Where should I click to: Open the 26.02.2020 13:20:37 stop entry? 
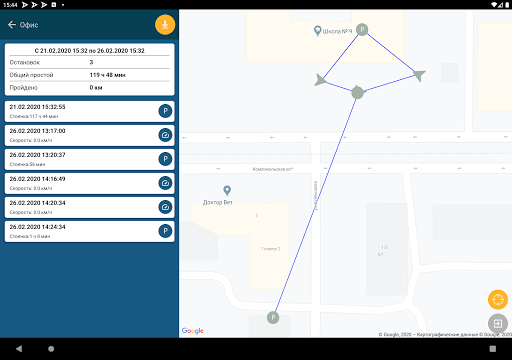click(x=89, y=159)
